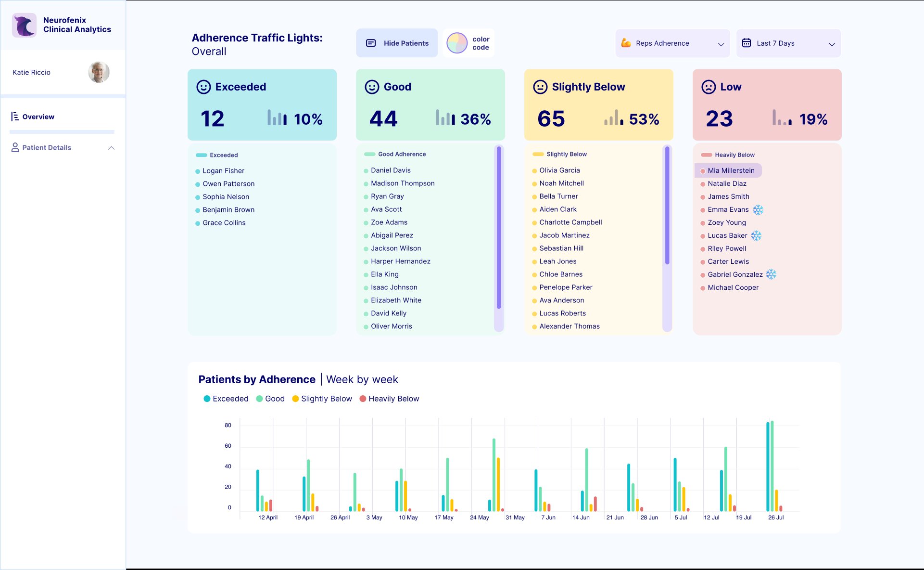Click the Slightly Below list scrollbar
Screen dimensions: 924x570
667,206
